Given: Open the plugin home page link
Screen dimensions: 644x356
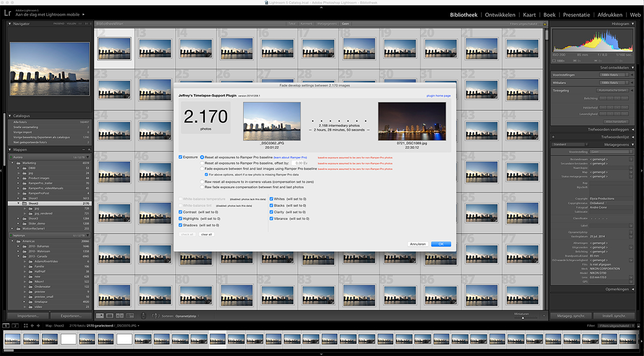Looking at the screenshot, I should (x=439, y=96).
